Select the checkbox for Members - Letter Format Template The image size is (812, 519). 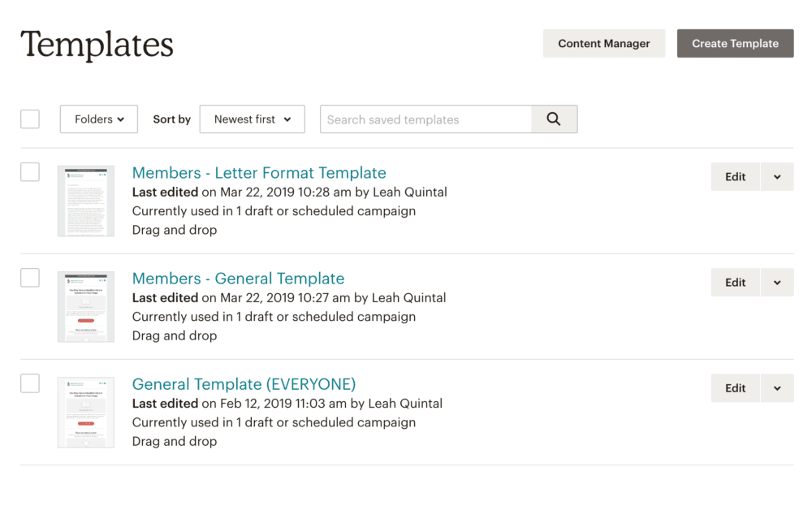(x=29, y=171)
